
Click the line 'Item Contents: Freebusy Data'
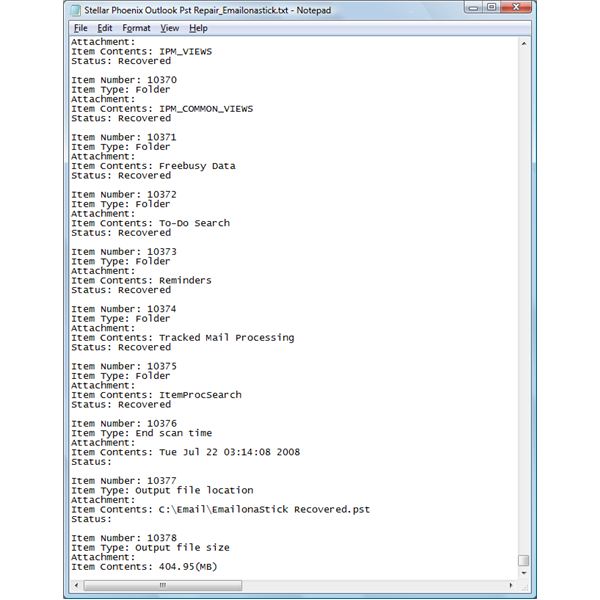[x=153, y=166]
